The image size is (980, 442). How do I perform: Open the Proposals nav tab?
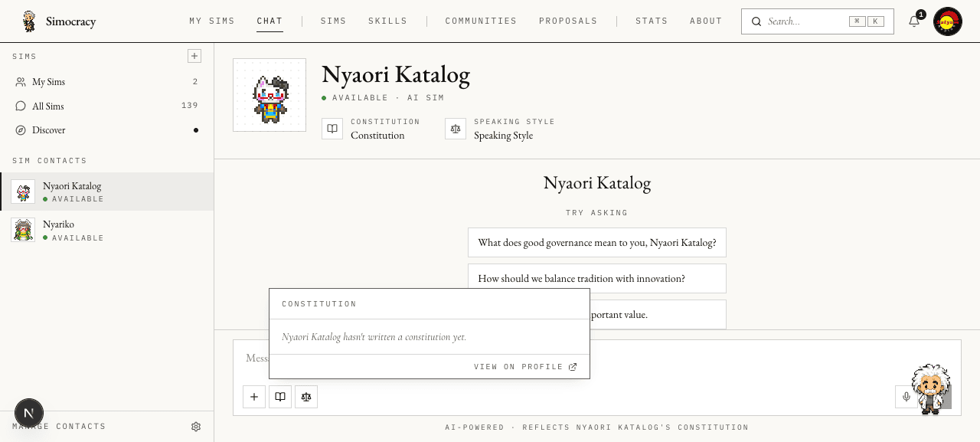tap(568, 21)
